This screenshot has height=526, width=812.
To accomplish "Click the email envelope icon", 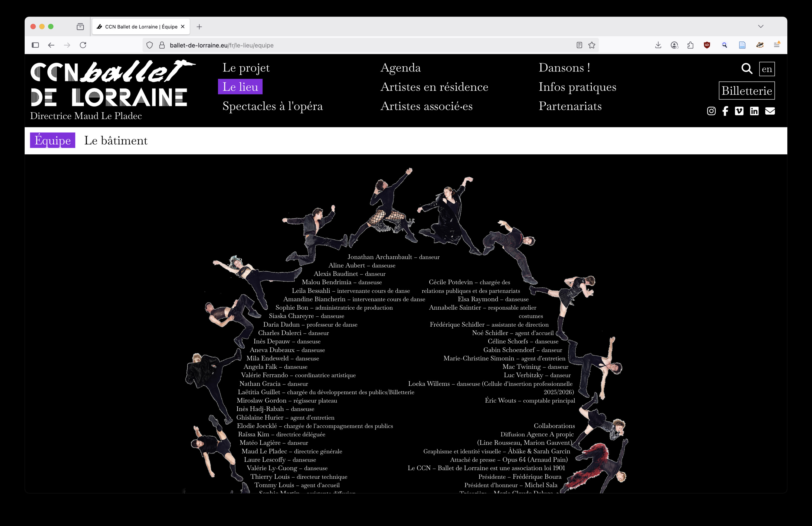I will 770,111.
